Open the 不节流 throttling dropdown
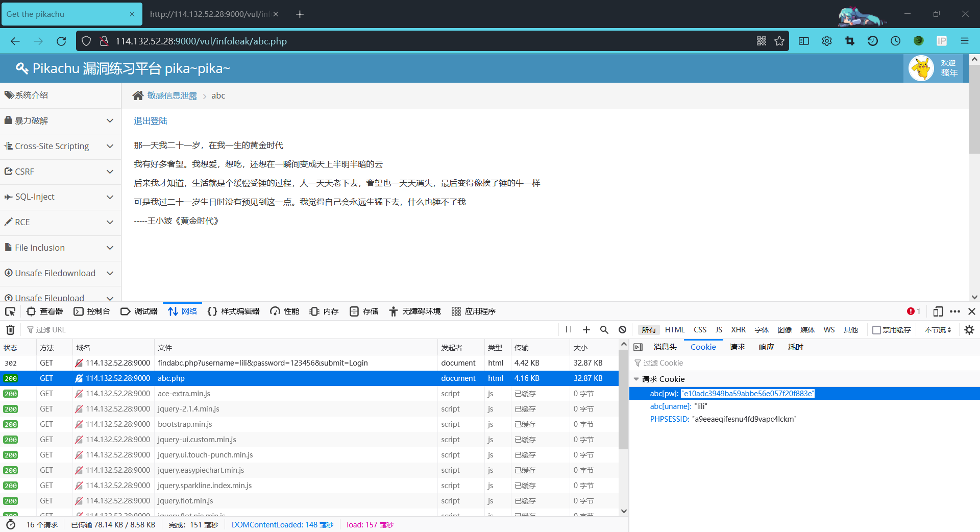This screenshot has width=980, height=532. click(x=938, y=330)
